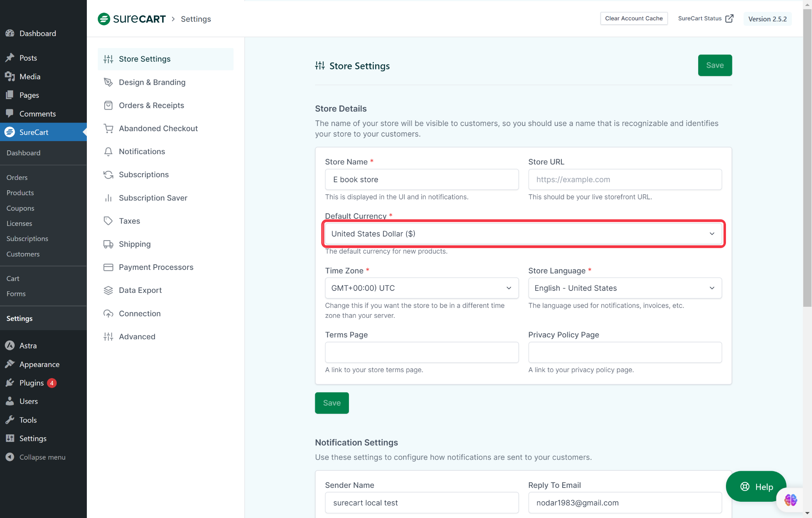
Task: Click the Shipping truck icon
Action: click(x=108, y=244)
